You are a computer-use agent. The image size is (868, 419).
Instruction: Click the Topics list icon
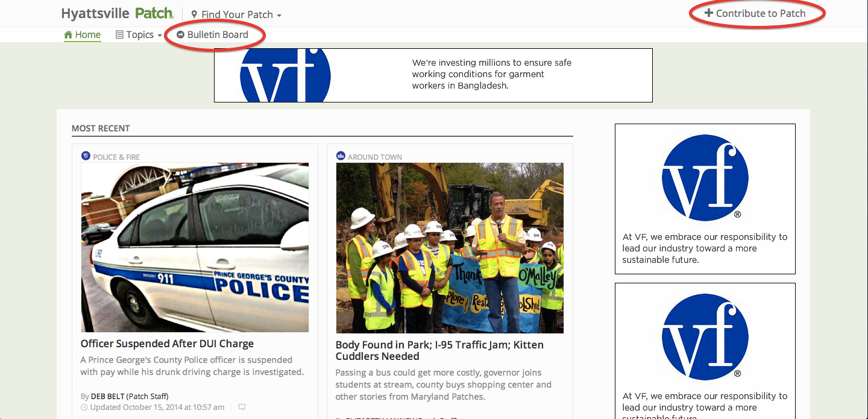click(x=119, y=35)
